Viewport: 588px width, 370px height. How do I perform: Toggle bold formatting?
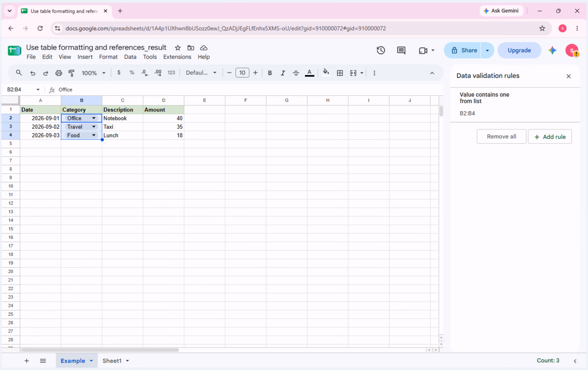tap(270, 73)
